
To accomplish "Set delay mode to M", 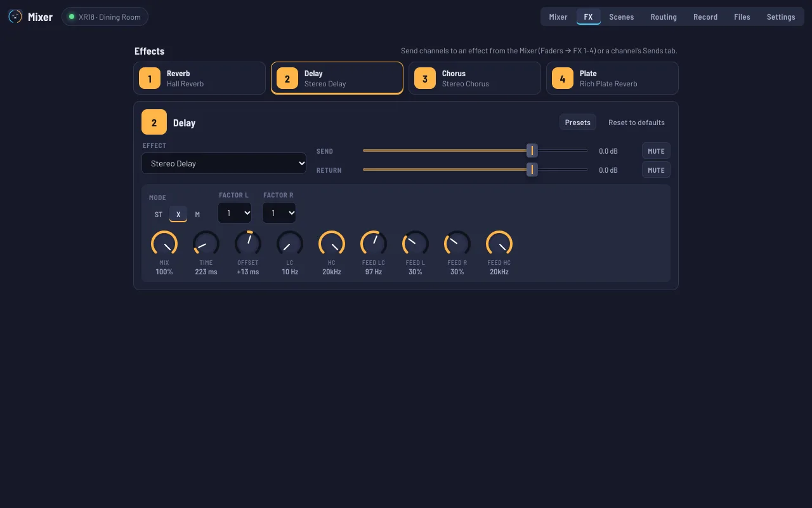I will tap(197, 215).
